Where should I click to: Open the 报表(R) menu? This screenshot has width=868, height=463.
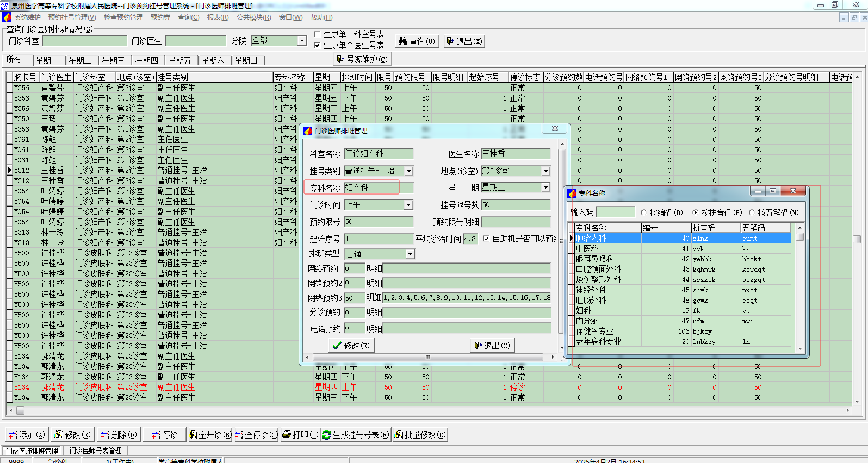click(218, 17)
